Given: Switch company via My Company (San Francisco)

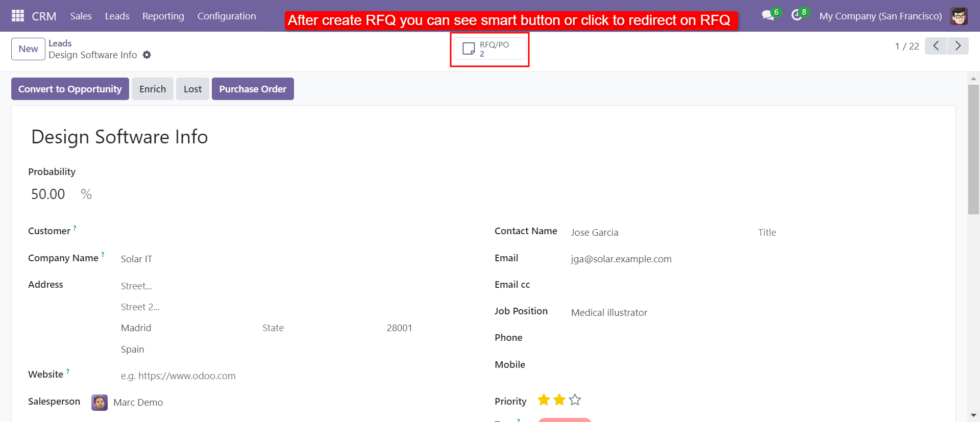Looking at the screenshot, I should coord(880,16).
